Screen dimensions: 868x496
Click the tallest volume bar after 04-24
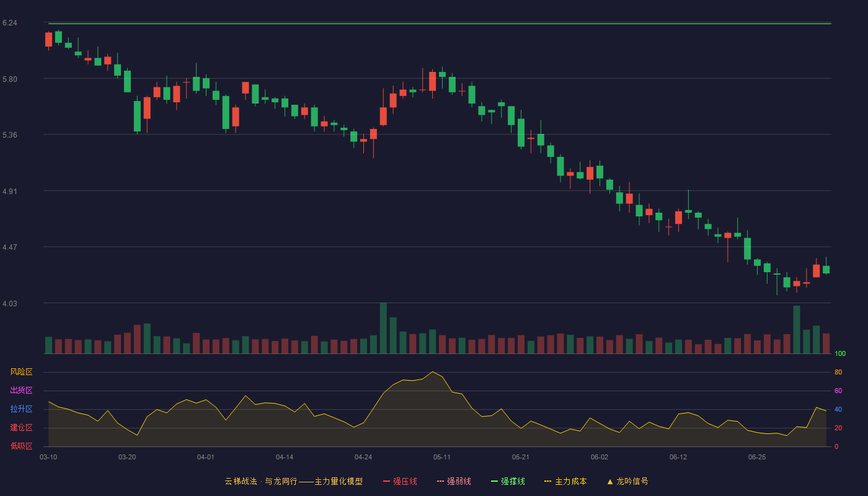click(383, 328)
